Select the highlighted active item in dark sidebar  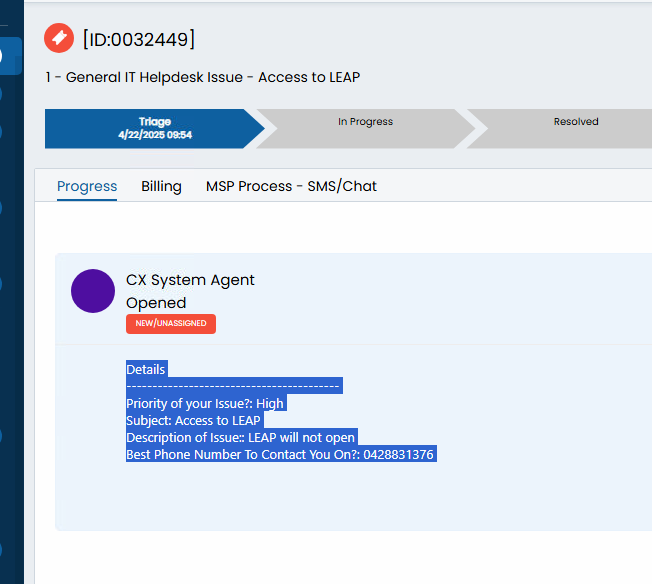click(11, 56)
